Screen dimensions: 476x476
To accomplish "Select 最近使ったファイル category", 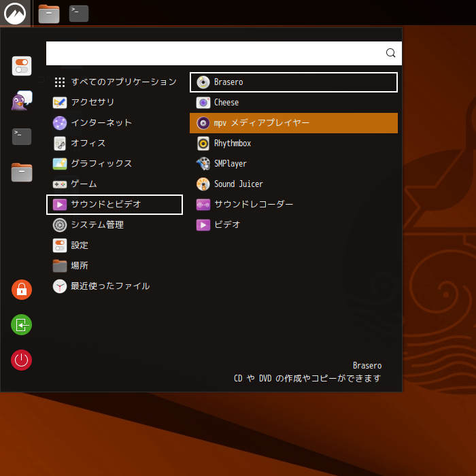I will [x=114, y=286].
